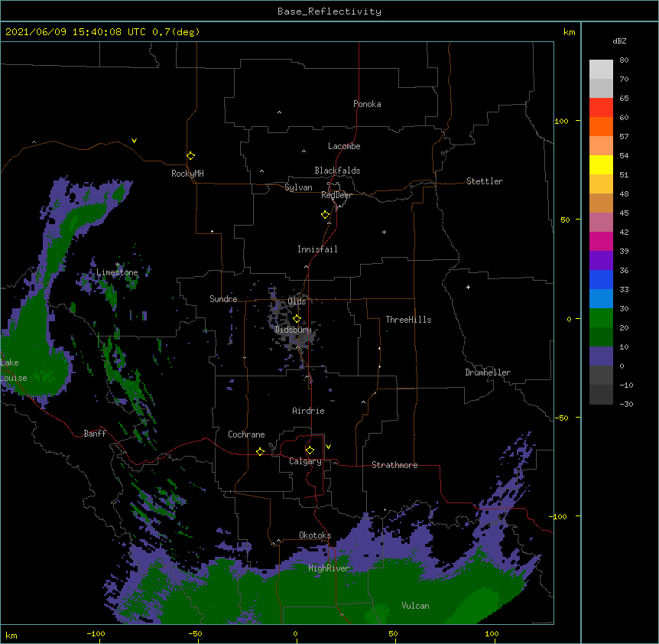Select the magenta 39-42 dBZ legend swatch

(601, 241)
